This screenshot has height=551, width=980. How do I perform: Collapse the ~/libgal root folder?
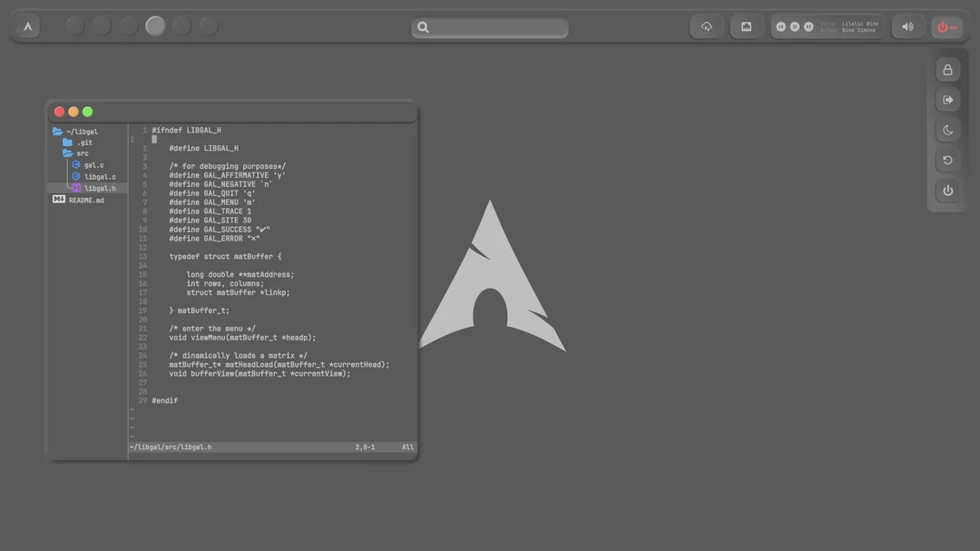tap(58, 131)
